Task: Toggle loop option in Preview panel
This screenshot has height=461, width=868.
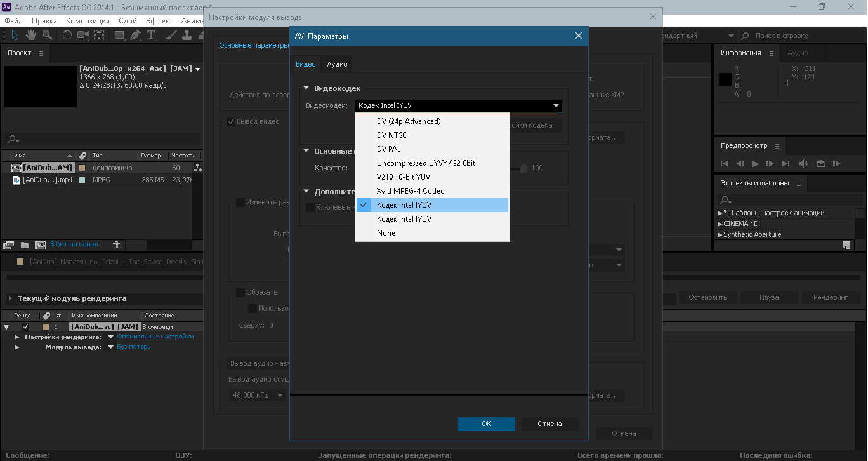Action: tap(821, 164)
